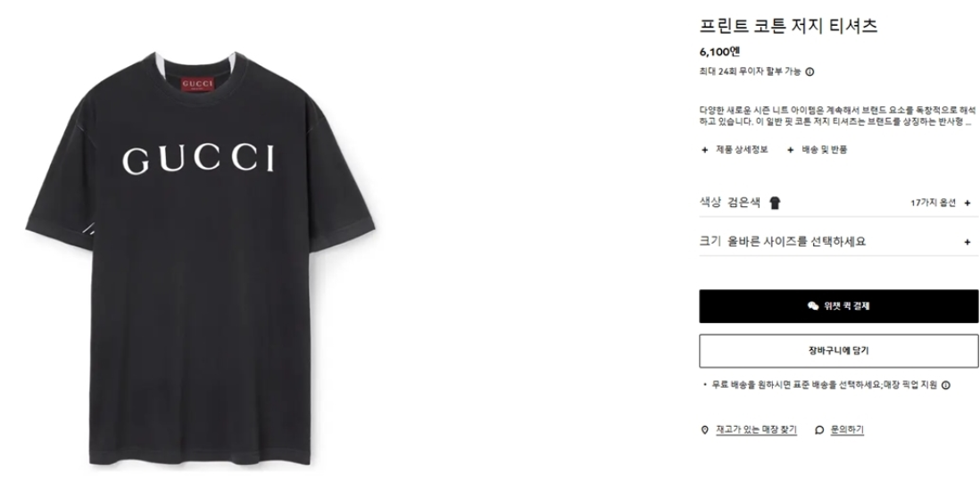
Task: Click the black Gucci t-shirt product image
Action: 200,258
